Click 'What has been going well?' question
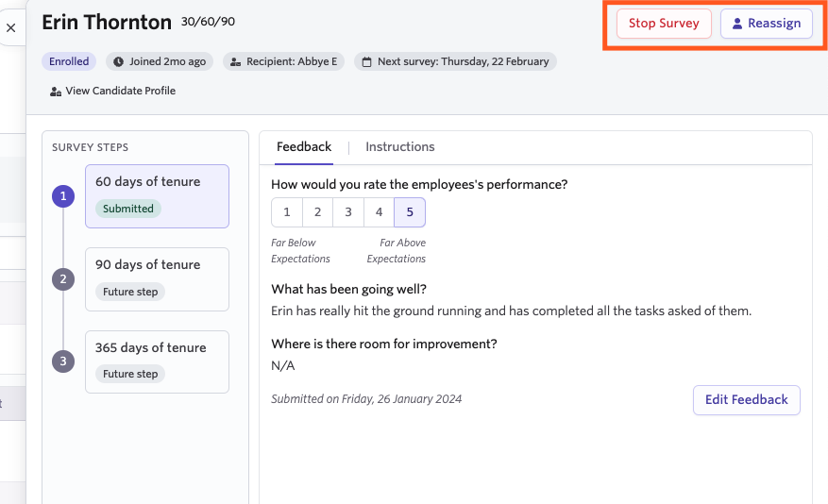This screenshot has width=828, height=504. (348, 289)
